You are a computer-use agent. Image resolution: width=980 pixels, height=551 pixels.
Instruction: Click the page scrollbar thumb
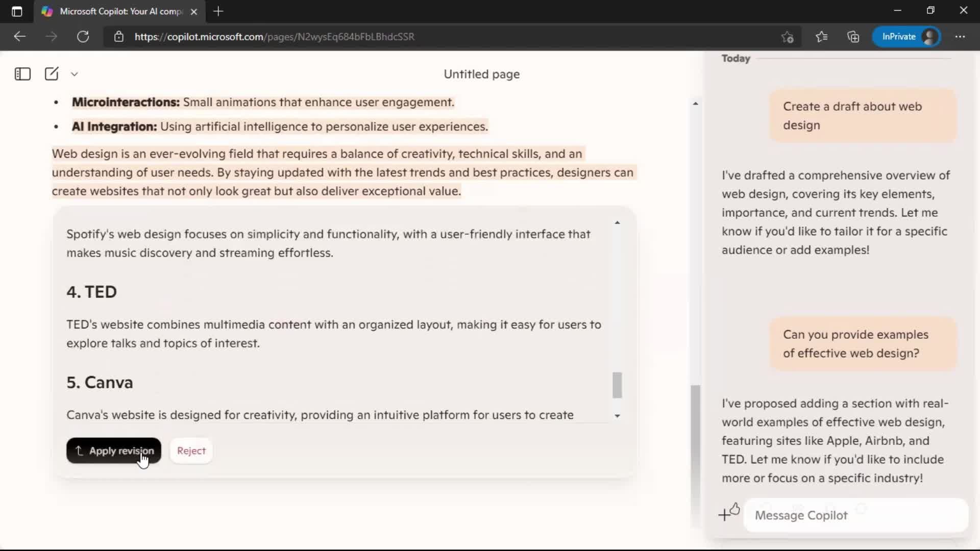pyautogui.click(x=695, y=456)
